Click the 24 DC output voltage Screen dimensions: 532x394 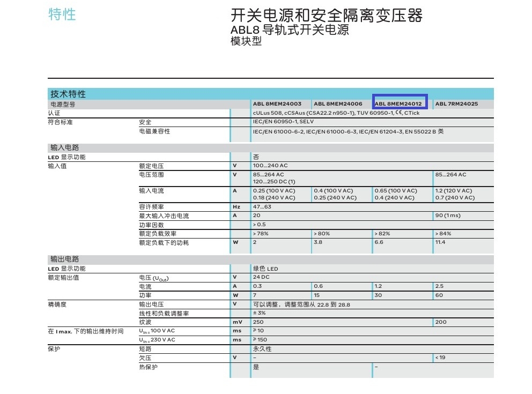coord(261,277)
